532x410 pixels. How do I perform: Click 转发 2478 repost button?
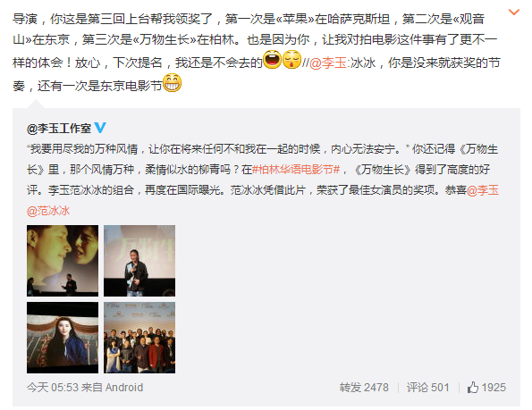364,388
